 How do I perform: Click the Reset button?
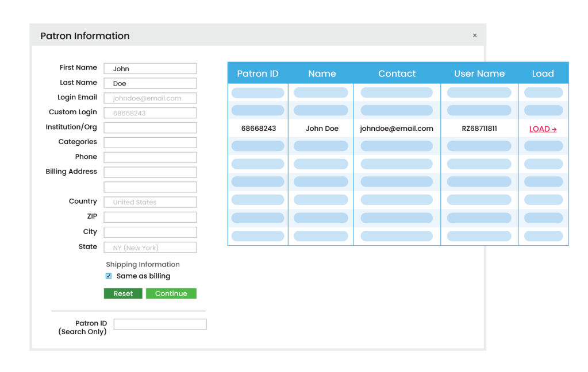tap(123, 293)
